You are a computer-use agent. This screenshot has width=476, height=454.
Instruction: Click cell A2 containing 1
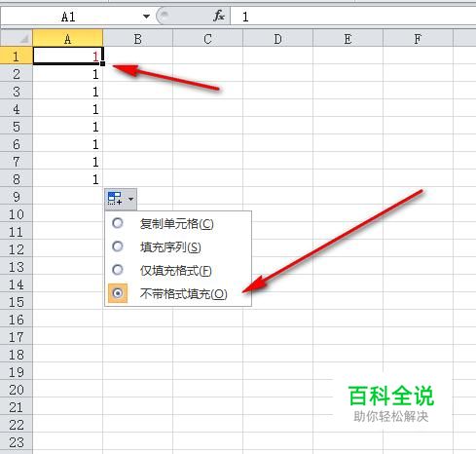[68, 74]
